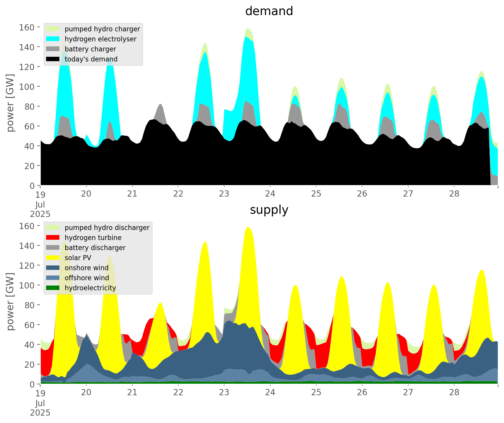Click the dark blue onshore wind swatch
This screenshot has width=504, height=423.
(53, 268)
